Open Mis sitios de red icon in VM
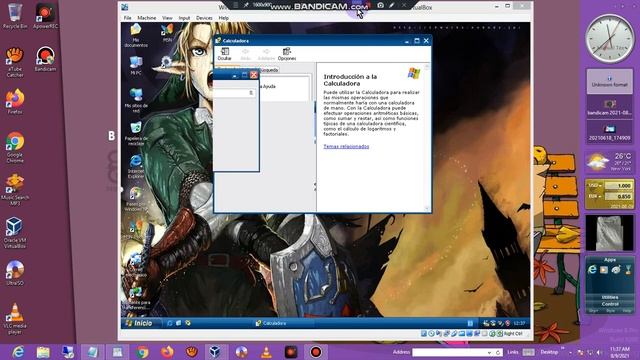Viewport: 640px width, 360px height. tap(136, 100)
